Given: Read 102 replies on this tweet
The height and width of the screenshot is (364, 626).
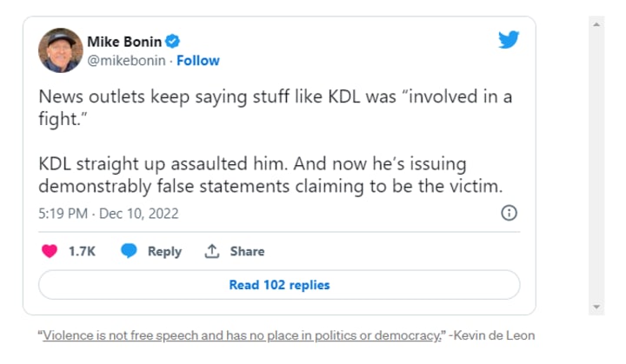Looking at the screenshot, I should [279, 284].
